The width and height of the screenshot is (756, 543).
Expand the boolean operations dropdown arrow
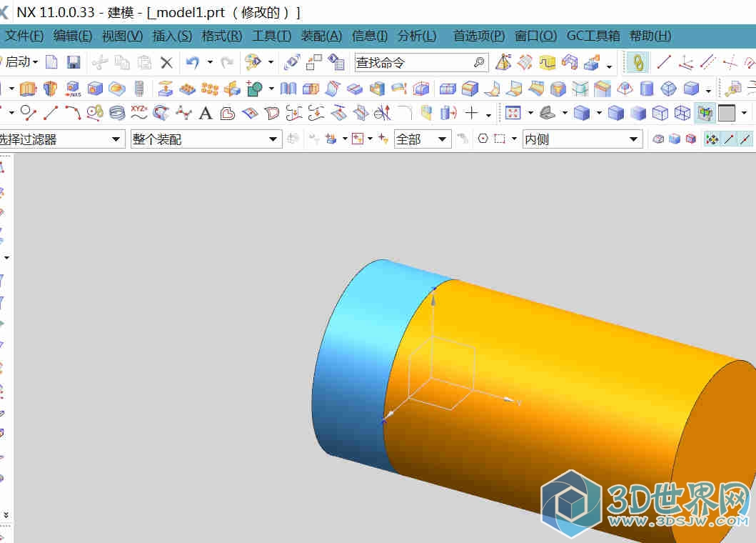click(x=271, y=89)
